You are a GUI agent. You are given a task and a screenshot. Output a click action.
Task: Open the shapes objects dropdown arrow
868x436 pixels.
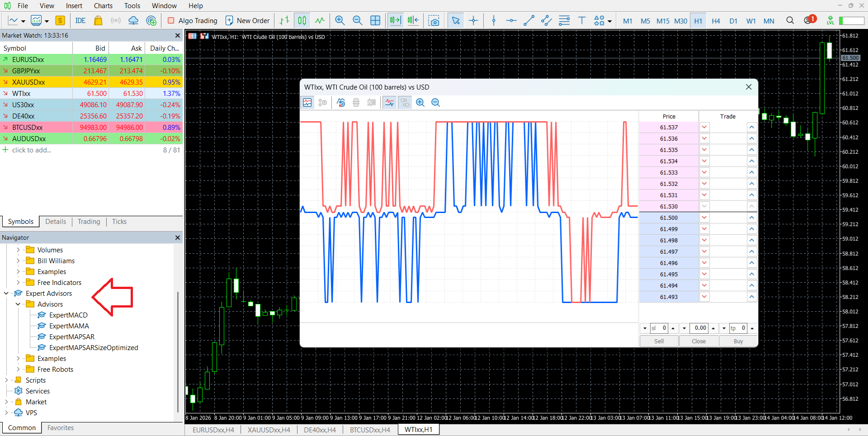[609, 21]
